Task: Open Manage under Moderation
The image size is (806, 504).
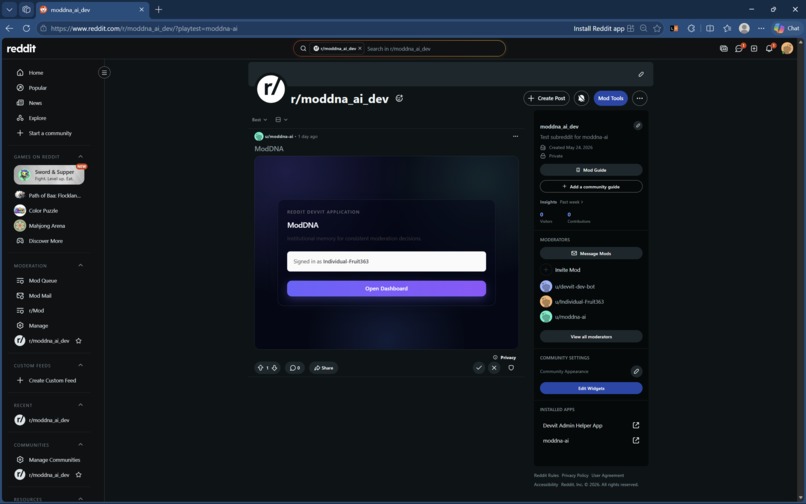Action: [x=38, y=326]
